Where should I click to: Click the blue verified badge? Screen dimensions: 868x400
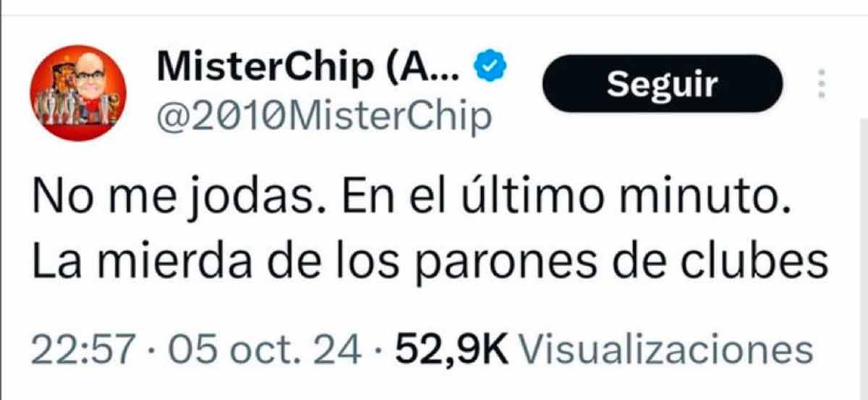click(491, 68)
